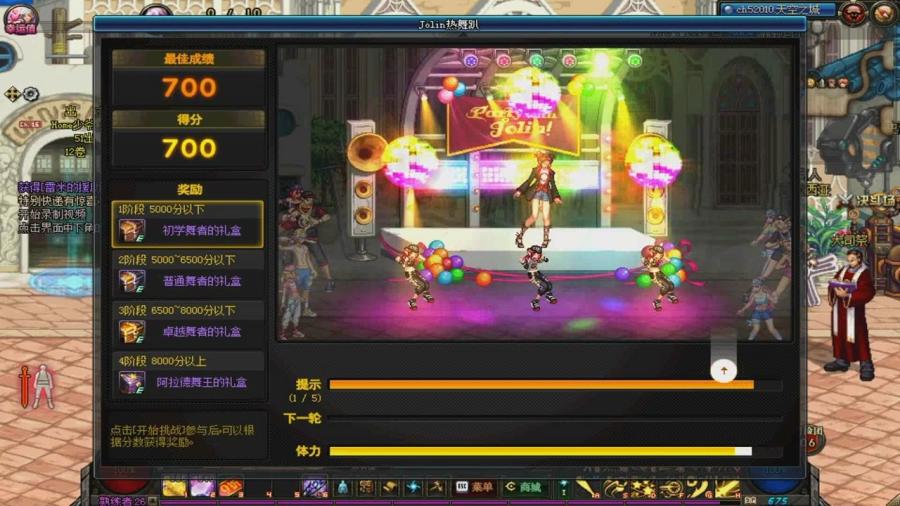Open the gear settings icon beside move icon
Image resolution: width=900 pixels, height=506 pixels.
[x=30, y=94]
